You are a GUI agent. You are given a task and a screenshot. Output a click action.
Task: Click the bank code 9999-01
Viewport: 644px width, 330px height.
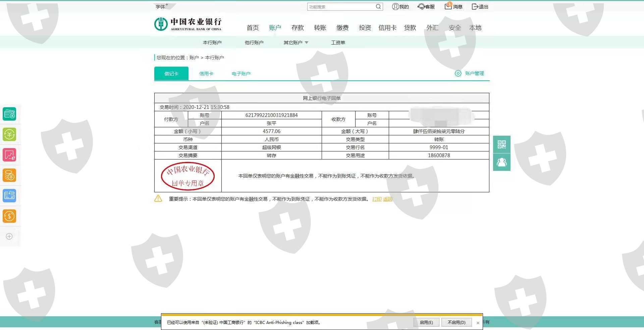point(439,147)
